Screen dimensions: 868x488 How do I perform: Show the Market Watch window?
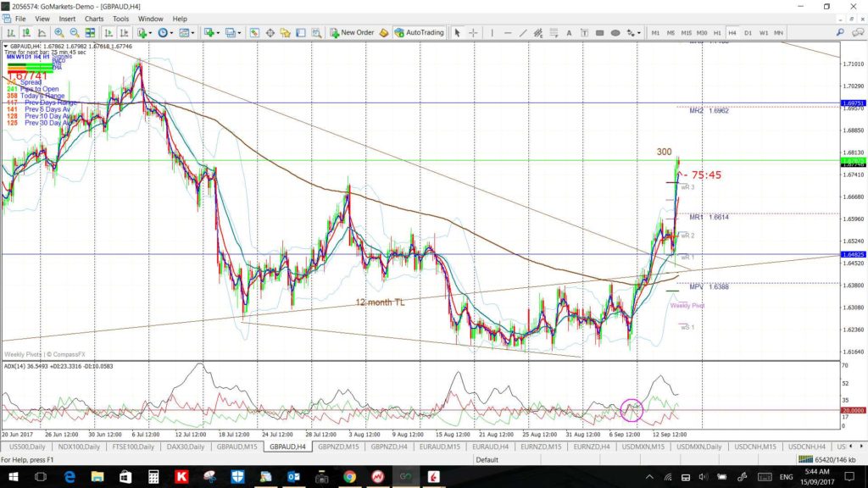click(x=254, y=33)
